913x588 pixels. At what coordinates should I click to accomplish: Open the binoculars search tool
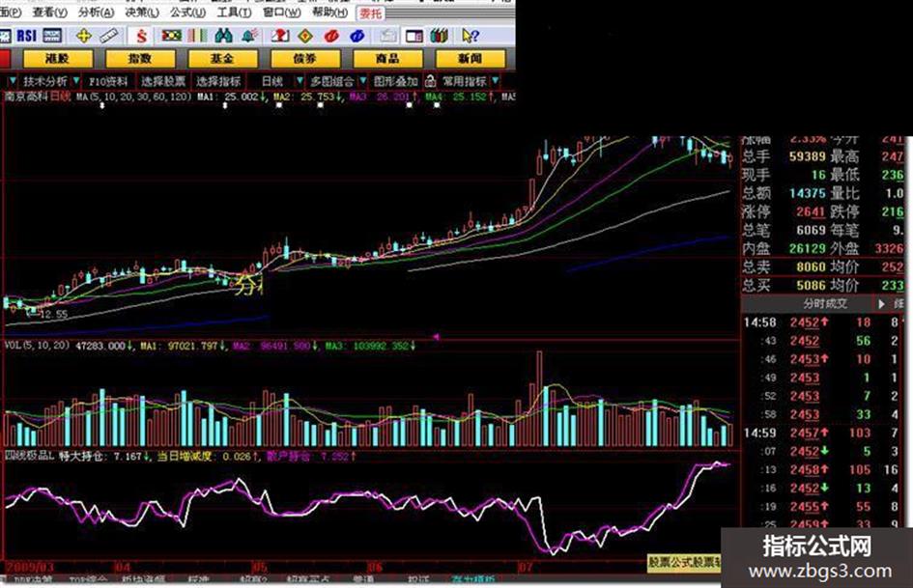pos(223,36)
